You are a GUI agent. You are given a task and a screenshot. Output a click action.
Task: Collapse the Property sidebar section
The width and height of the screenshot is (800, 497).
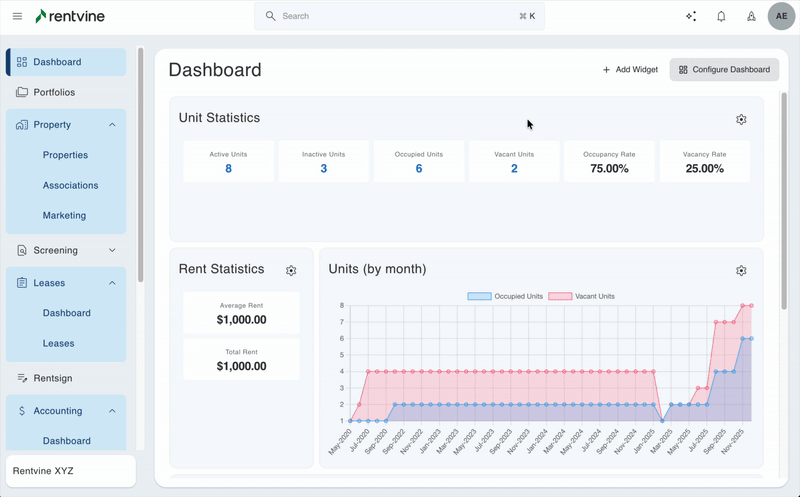(x=112, y=125)
